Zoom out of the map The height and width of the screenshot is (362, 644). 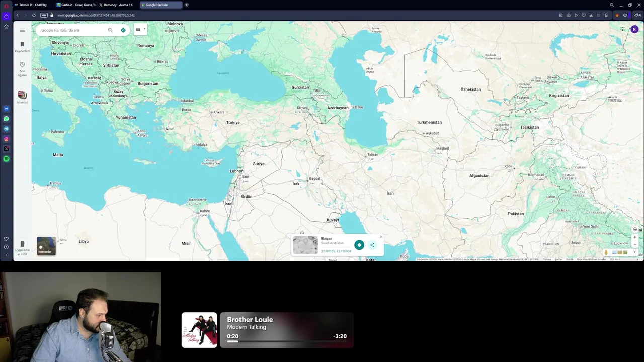pyautogui.click(x=635, y=244)
